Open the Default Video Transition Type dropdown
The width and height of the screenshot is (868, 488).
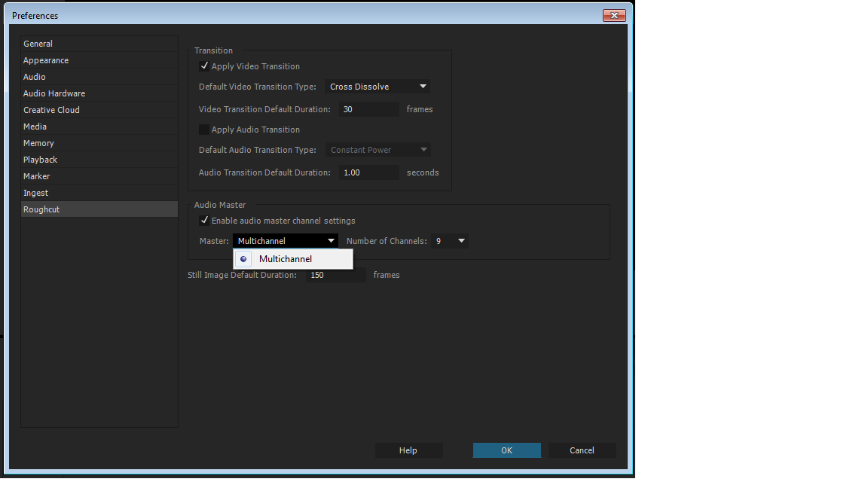tap(377, 86)
